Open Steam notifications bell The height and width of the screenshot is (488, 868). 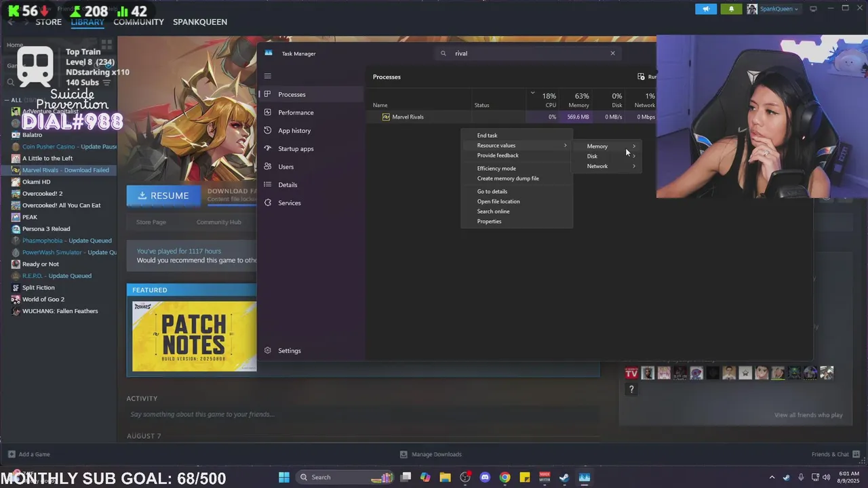731,9
